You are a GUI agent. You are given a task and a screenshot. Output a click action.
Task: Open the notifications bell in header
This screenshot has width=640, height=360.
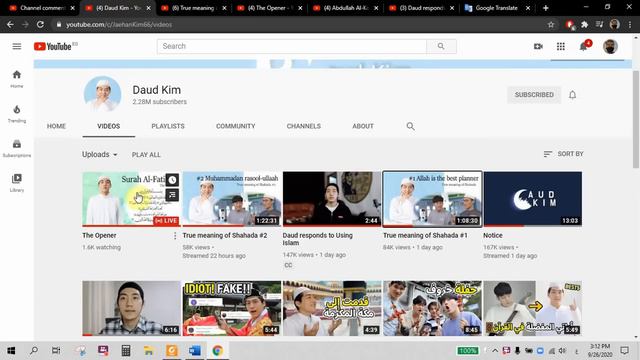(x=584, y=47)
